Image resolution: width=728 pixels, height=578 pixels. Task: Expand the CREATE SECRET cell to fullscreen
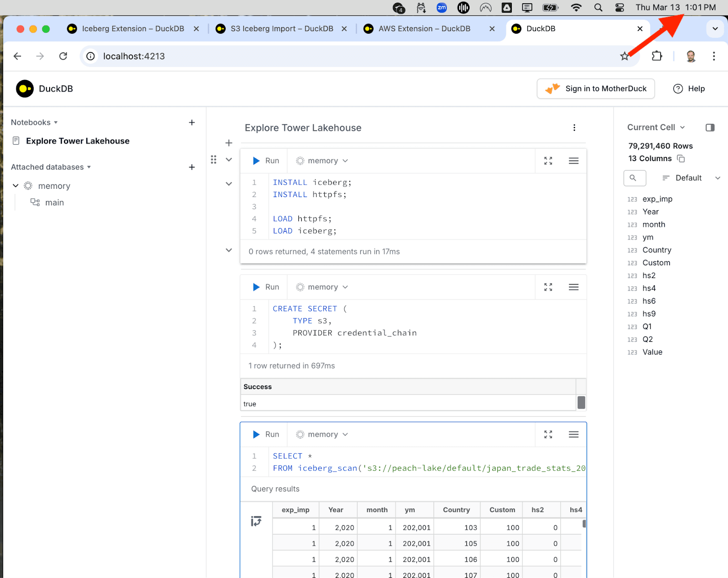[548, 287]
